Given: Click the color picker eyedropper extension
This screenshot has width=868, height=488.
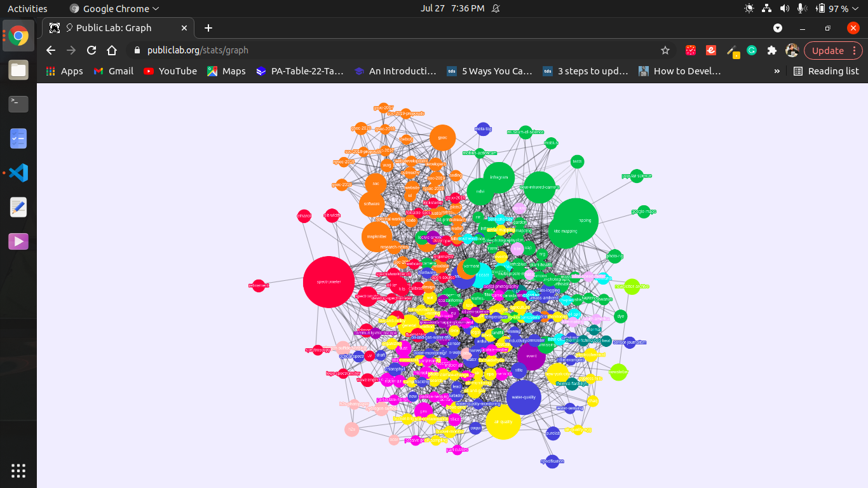Looking at the screenshot, I should pos(732,50).
